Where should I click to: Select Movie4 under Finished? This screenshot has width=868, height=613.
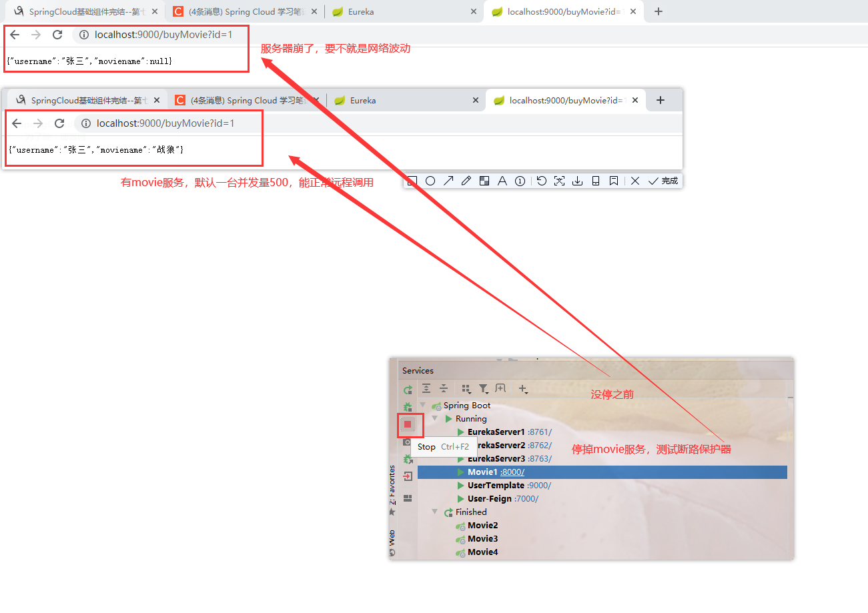coord(482,552)
